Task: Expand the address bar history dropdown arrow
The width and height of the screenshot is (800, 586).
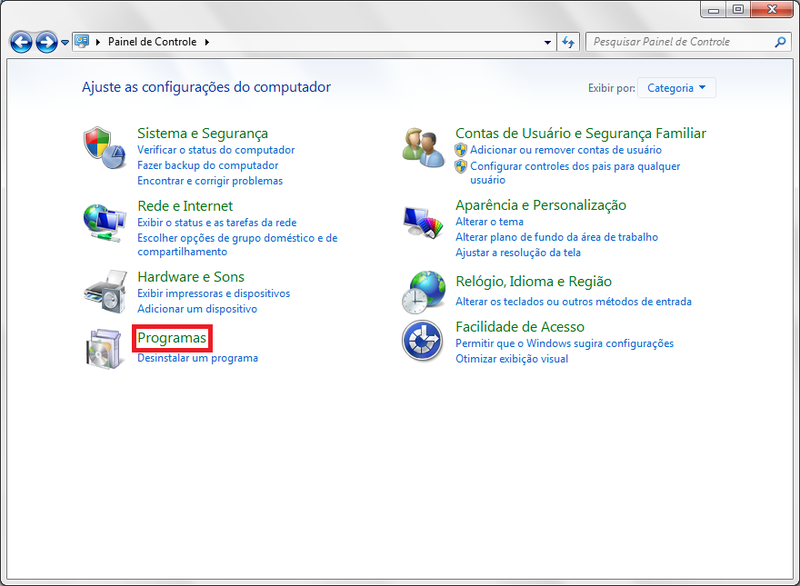Action: click(547, 43)
